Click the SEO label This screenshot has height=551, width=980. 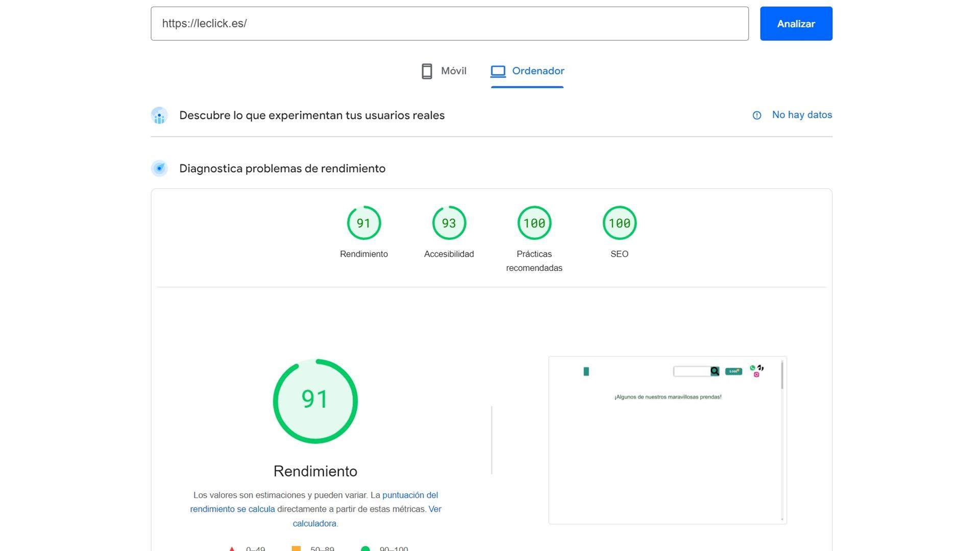[620, 254]
